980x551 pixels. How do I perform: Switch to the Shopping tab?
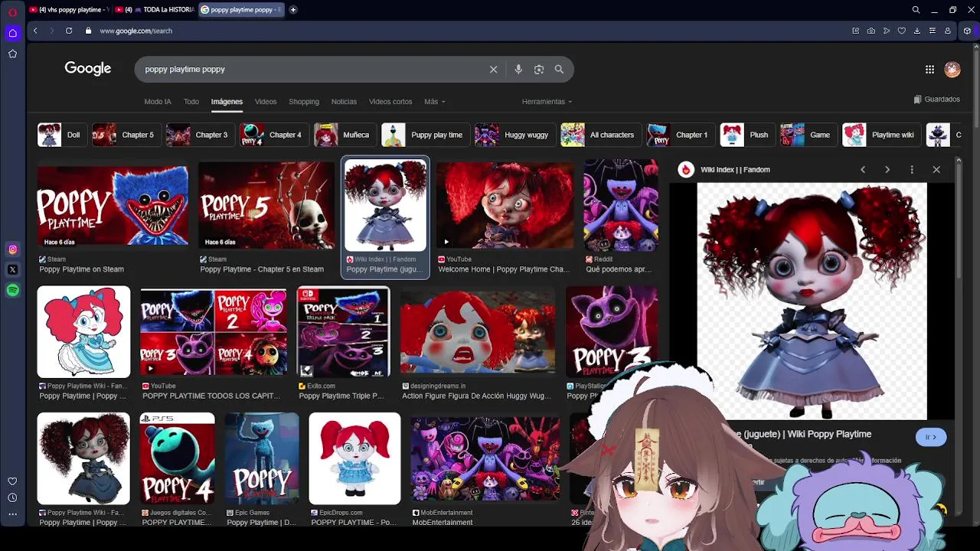tap(304, 102)
